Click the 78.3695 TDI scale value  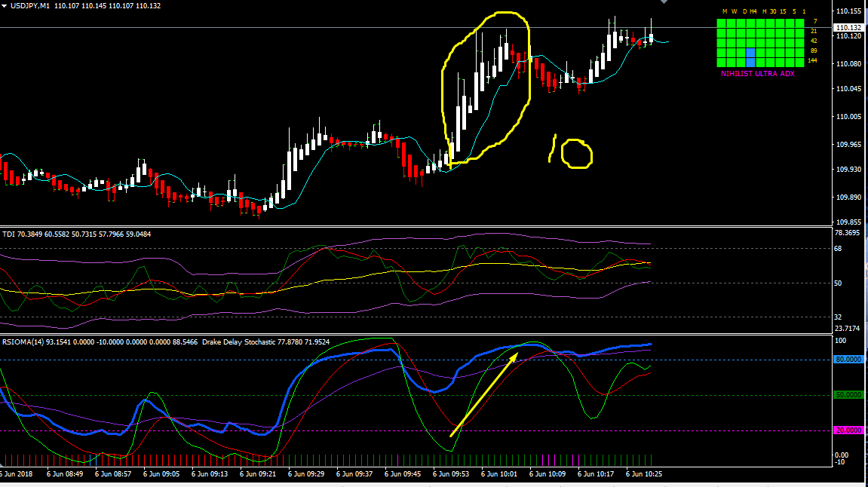(x=847, y=233)
